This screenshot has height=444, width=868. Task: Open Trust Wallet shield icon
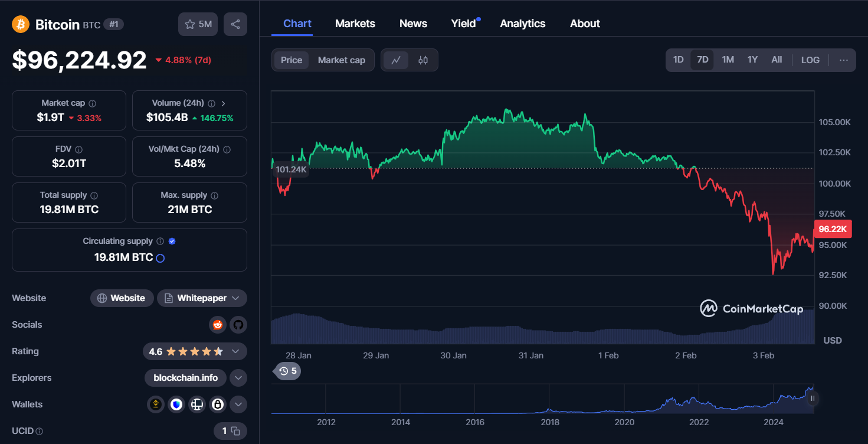[x=176, y=404]
